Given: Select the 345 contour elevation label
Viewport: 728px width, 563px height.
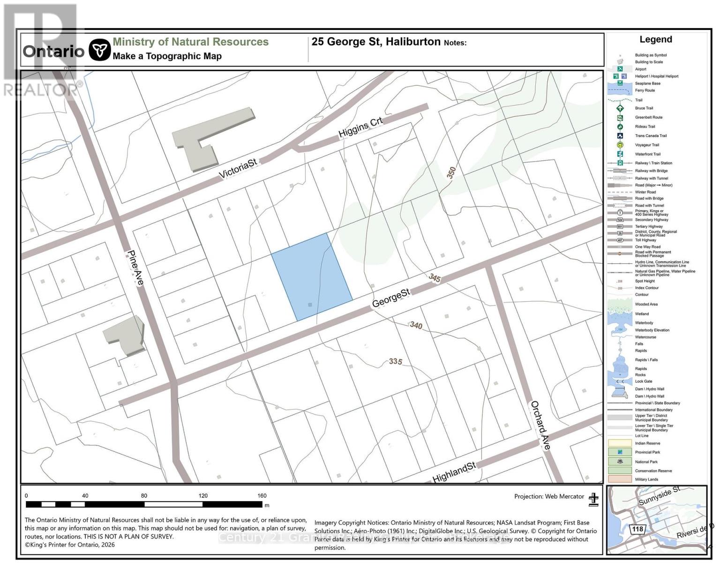Looking at the screenshot, I should (435, 278).
